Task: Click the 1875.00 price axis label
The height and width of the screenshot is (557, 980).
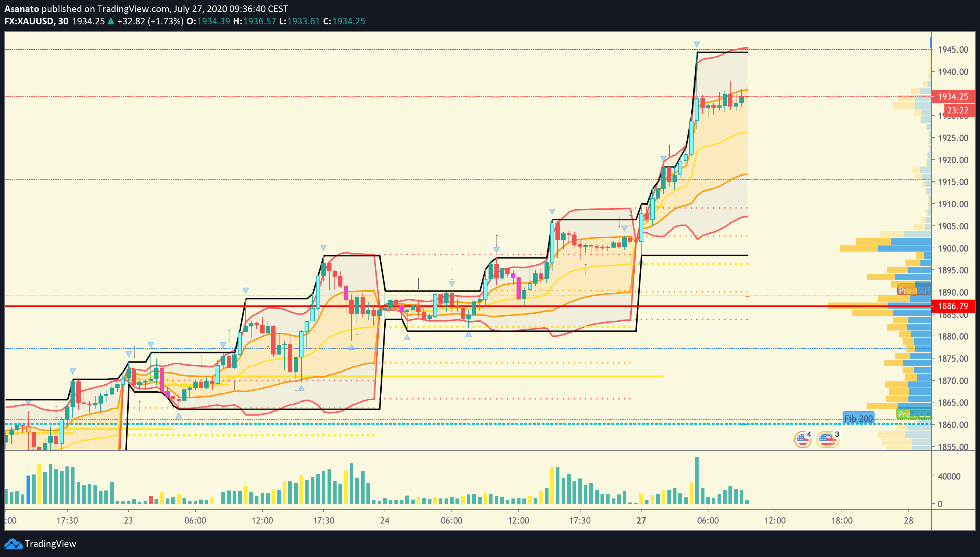Action: point(953,358)
